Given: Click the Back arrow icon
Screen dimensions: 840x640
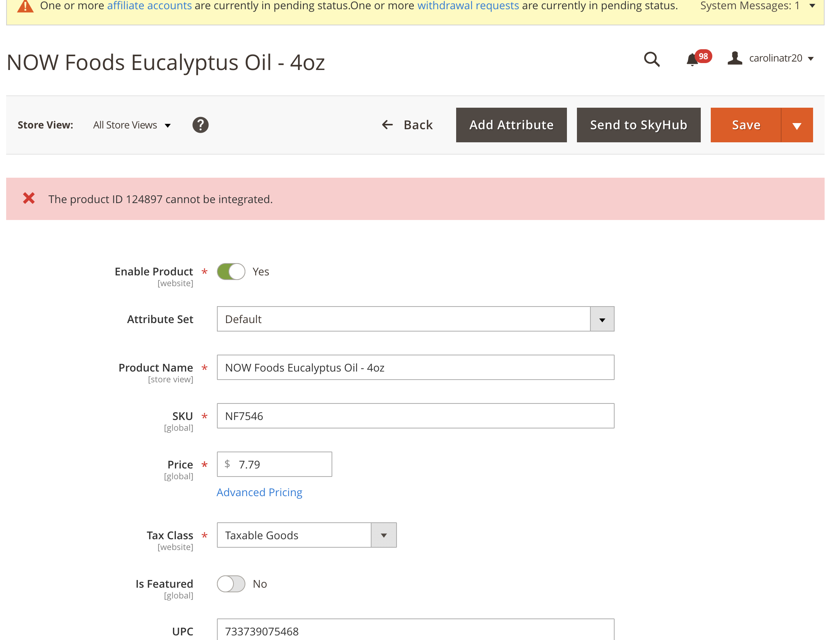Looking at the screenshot, I should [x=387, y=125].
